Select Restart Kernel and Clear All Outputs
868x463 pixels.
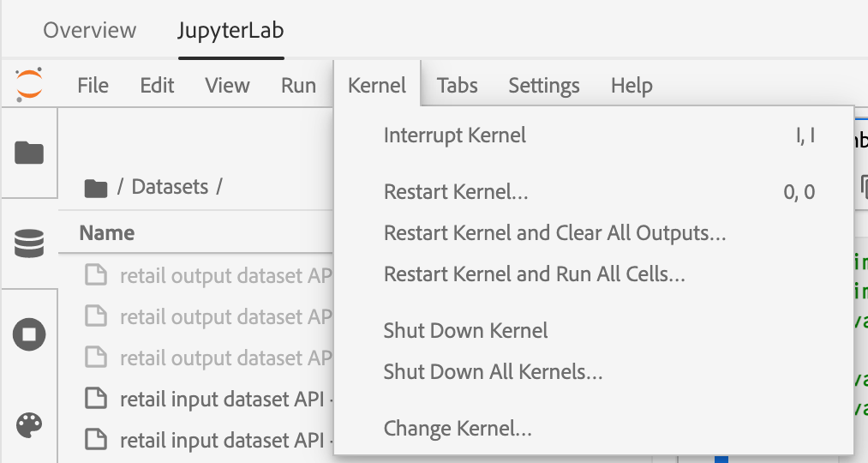pyautogui.click(x=554, y=233)
